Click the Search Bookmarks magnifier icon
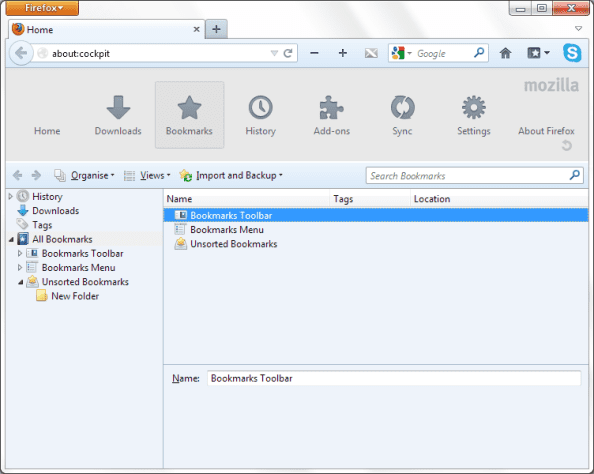Image resolution: width=594 pixels, height=474 pixels. (x=575, y=175)
